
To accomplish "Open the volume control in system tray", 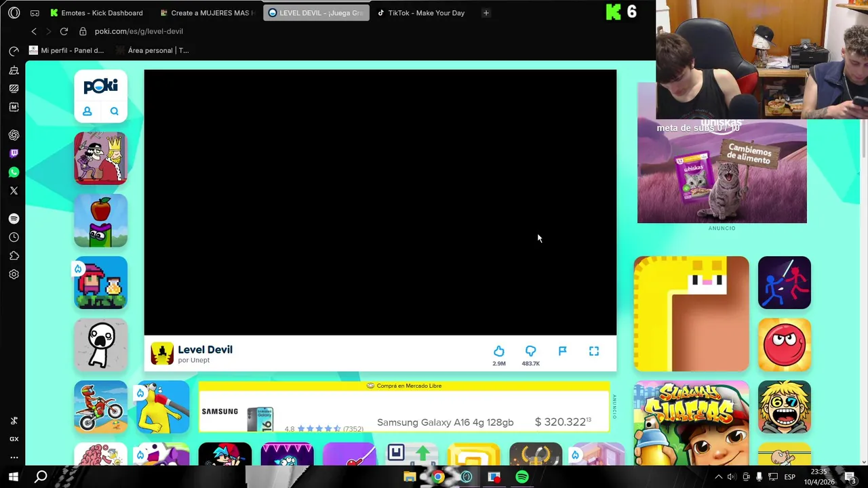I will (x=732, y=477).
